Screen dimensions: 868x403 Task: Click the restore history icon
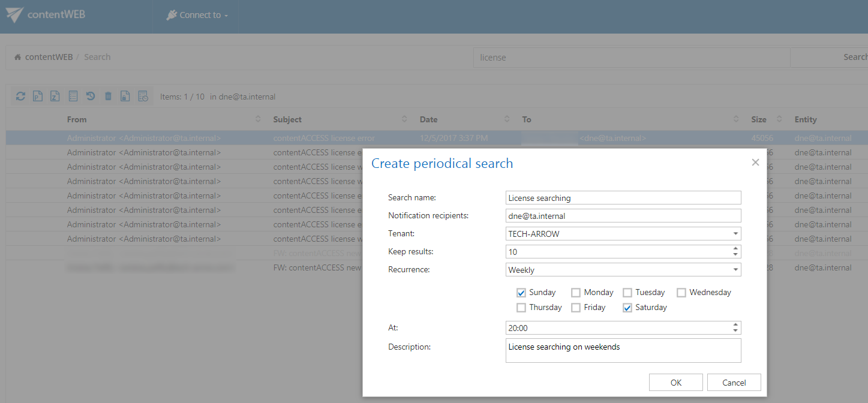pyautogui.click(x=91, y=96)
